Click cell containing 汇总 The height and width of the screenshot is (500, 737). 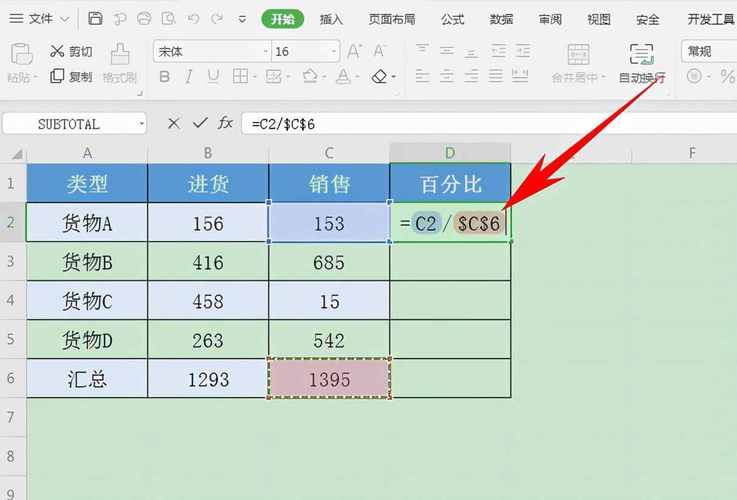click(87, 379)
